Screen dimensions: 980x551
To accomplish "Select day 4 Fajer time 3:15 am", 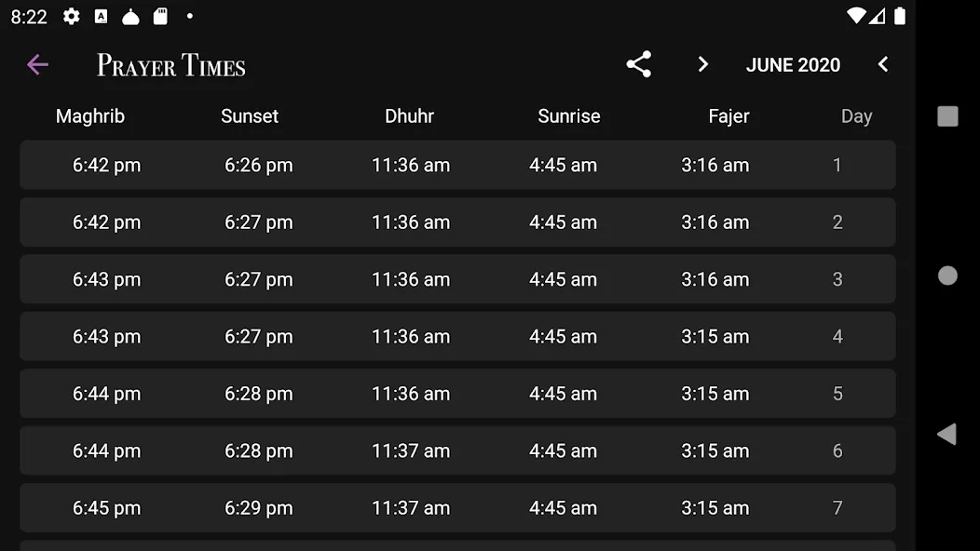I will [715, 337].
